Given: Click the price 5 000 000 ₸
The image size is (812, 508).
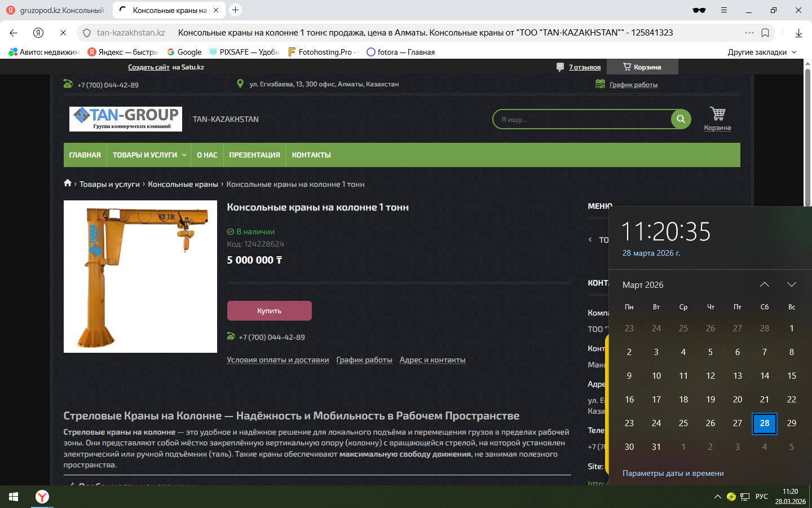Looking at the screenshot, I should (254, 260).
